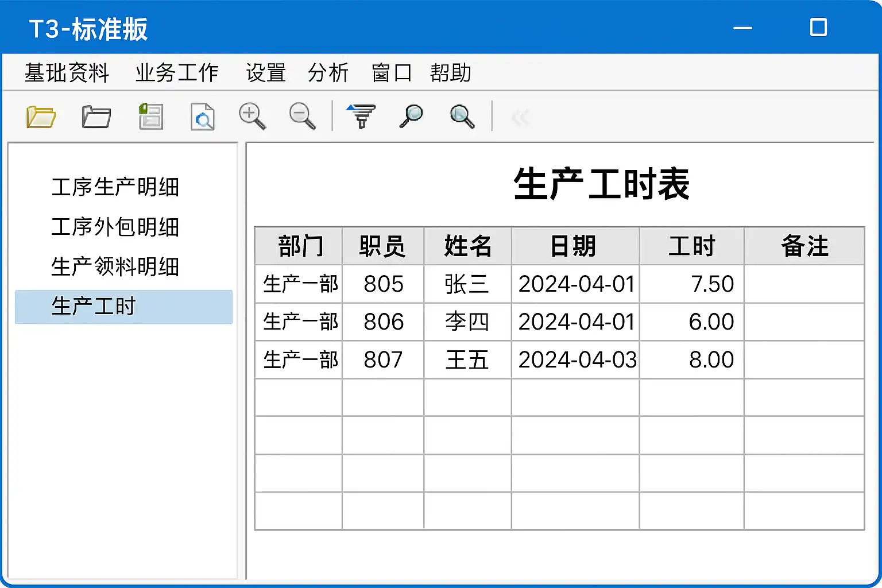Select employee number cell 807
The height and width of the screenshot is (588, 882).
pos(383,359)
